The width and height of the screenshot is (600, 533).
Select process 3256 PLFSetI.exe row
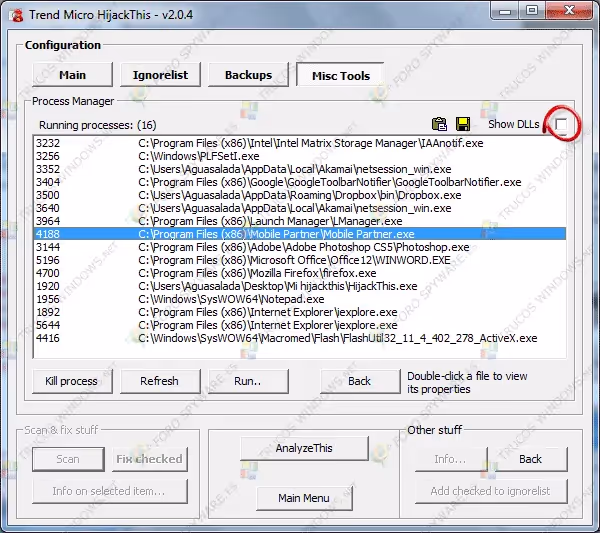pos(300,156)
